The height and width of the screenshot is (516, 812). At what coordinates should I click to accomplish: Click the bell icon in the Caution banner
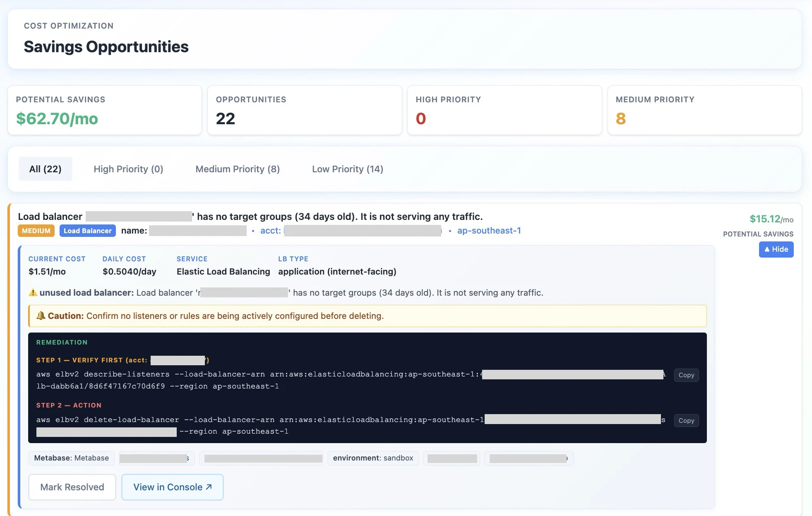pyautogui.click(x=41, y=316)
